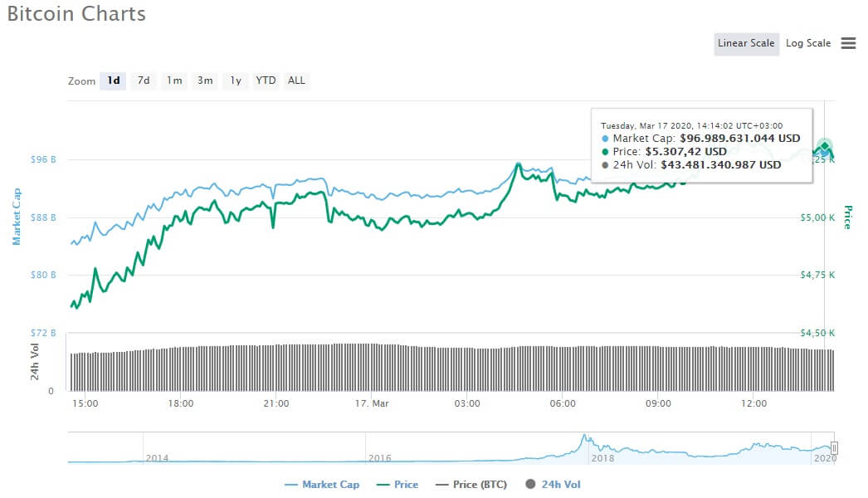
Task: Click the 17. Mar date label
Action: (372, 404)
